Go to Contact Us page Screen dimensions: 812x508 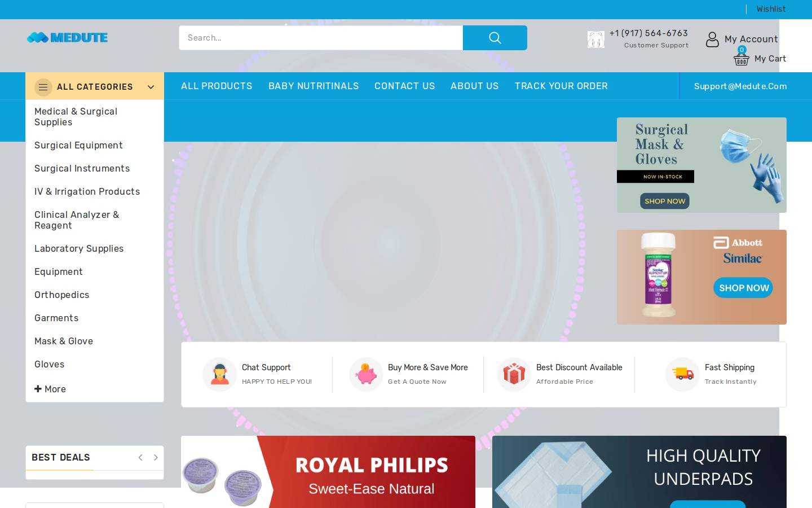(x=405, y=86)
